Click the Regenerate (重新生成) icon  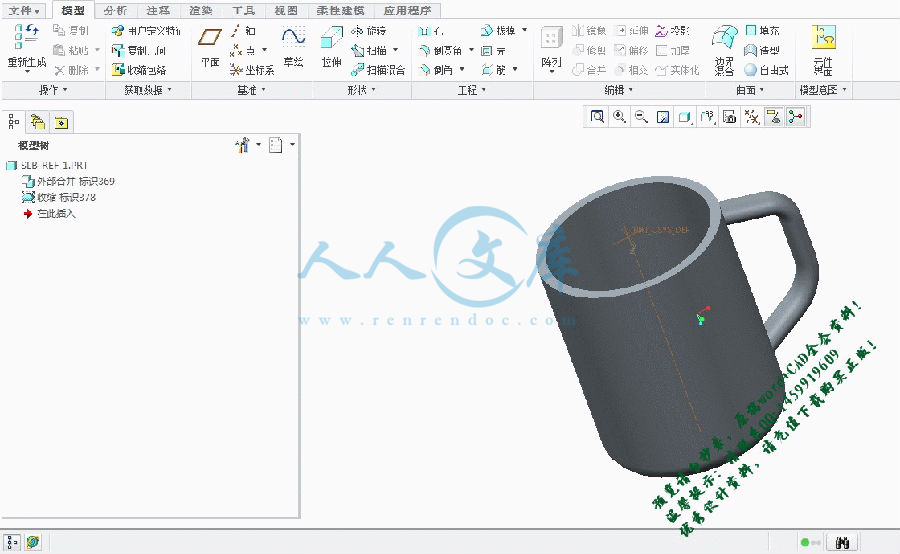pos(26,37)
